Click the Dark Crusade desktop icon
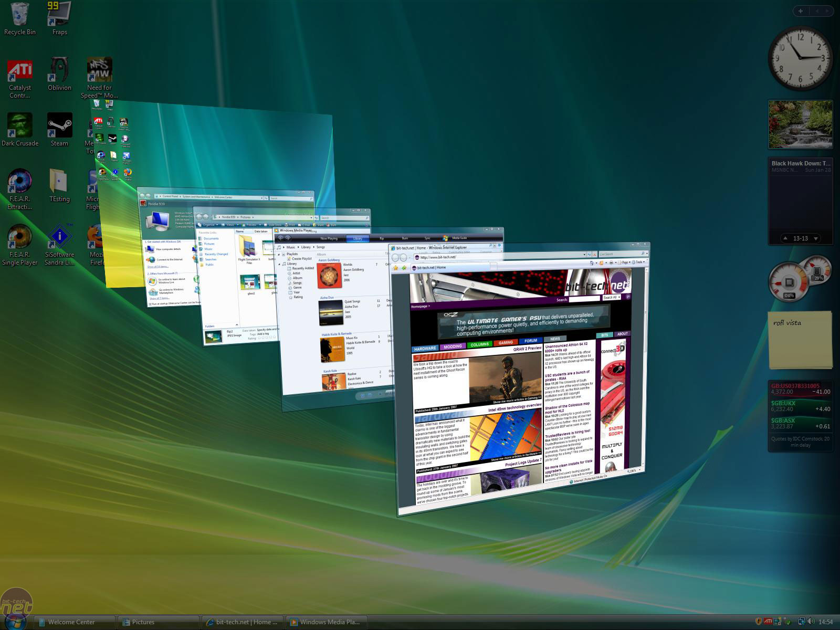840x630 pixels. pos(19,130)
